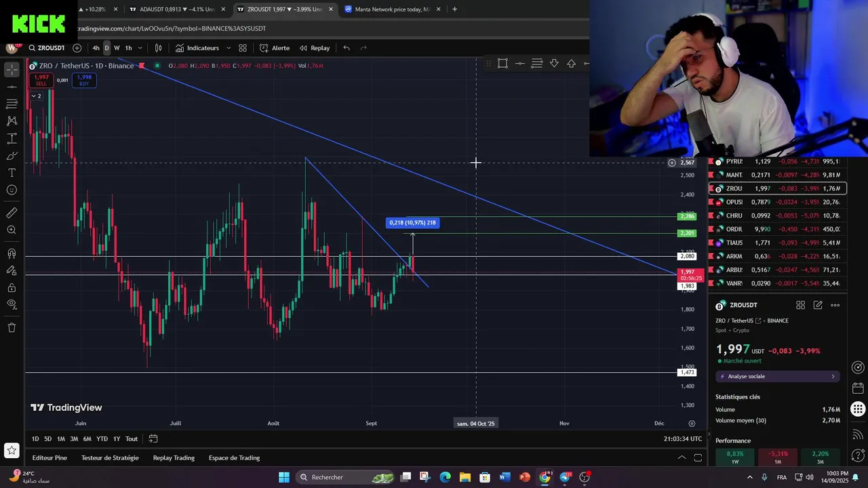Select the D daily timeframe
The height and width of the screenshot is (488, 868).
pyautogui.click(x=106, y=48)
